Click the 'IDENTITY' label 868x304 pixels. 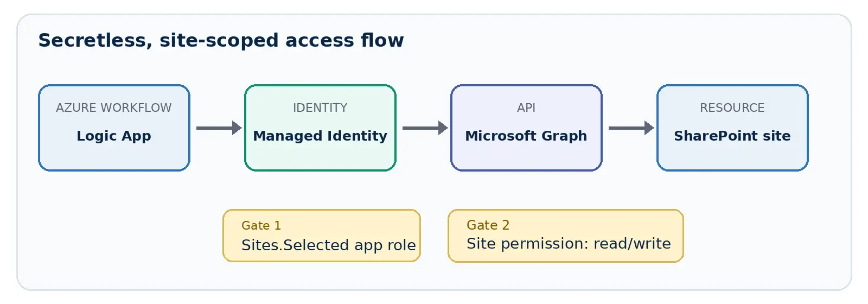(320, 107)
